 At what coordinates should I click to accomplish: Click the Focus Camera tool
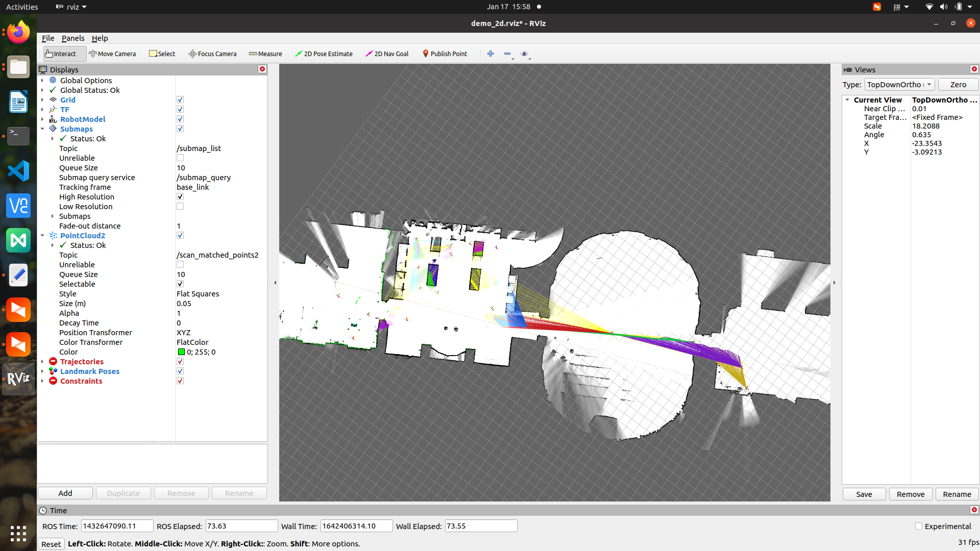212,54
